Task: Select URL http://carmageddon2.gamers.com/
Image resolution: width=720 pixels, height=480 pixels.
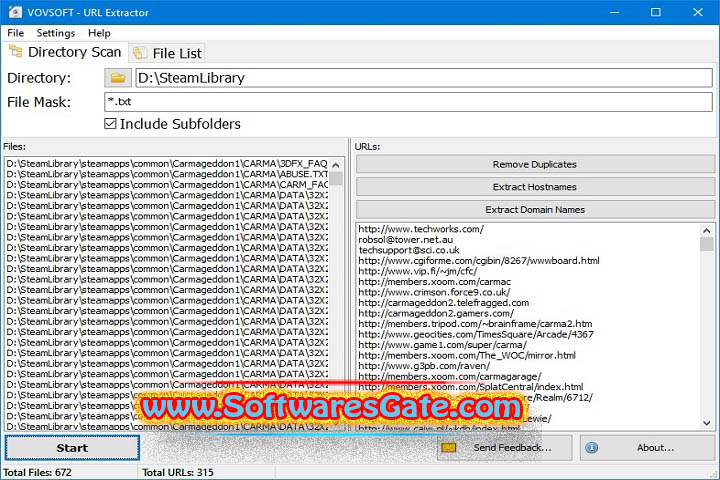Action: 436,313
